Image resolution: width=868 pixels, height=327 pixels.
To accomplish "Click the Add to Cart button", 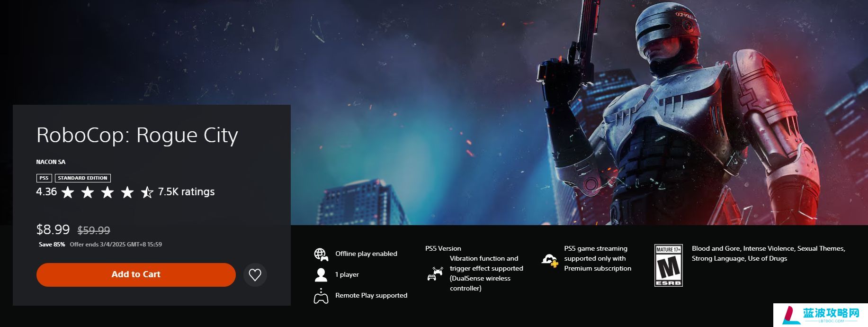I will click(x=136, y=275).
